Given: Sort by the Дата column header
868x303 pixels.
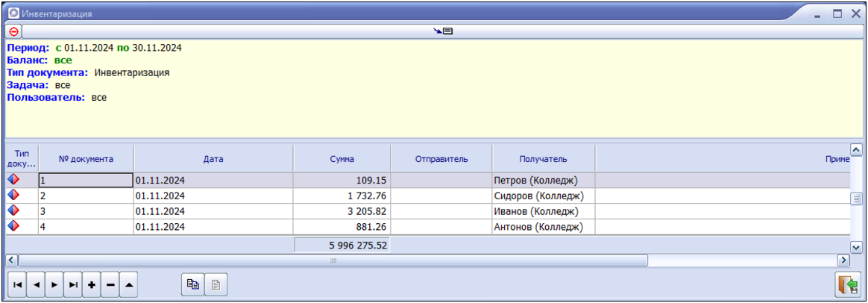Looking at the screenshot, I should pyautogui.click(x=213, y=159).
